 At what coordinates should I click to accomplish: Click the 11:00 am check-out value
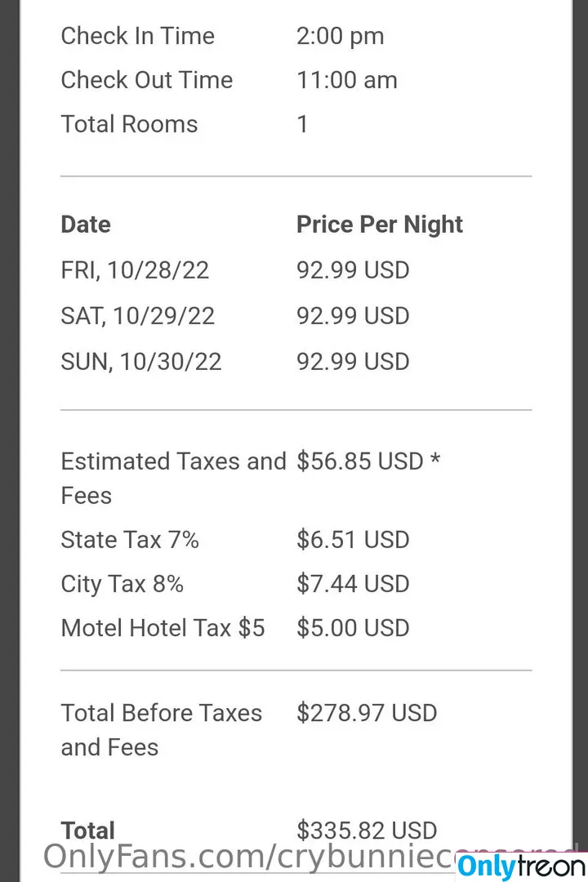tap(347, 80)
